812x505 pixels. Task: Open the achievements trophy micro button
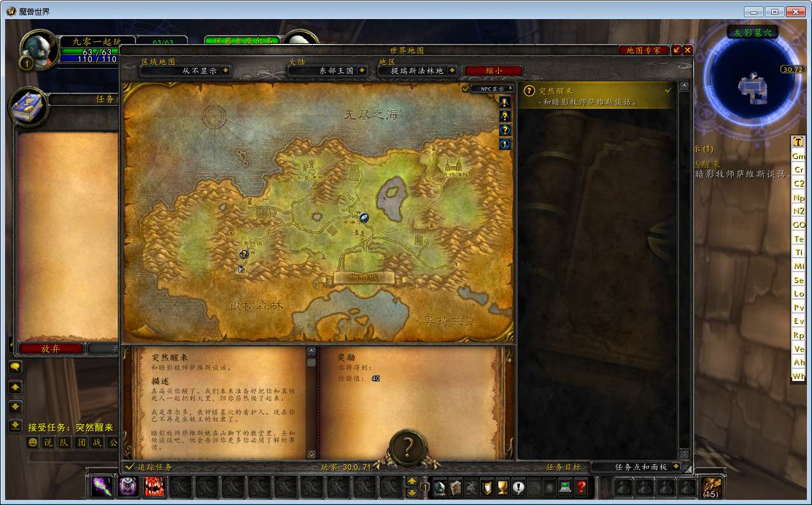(x=502, y=487)
